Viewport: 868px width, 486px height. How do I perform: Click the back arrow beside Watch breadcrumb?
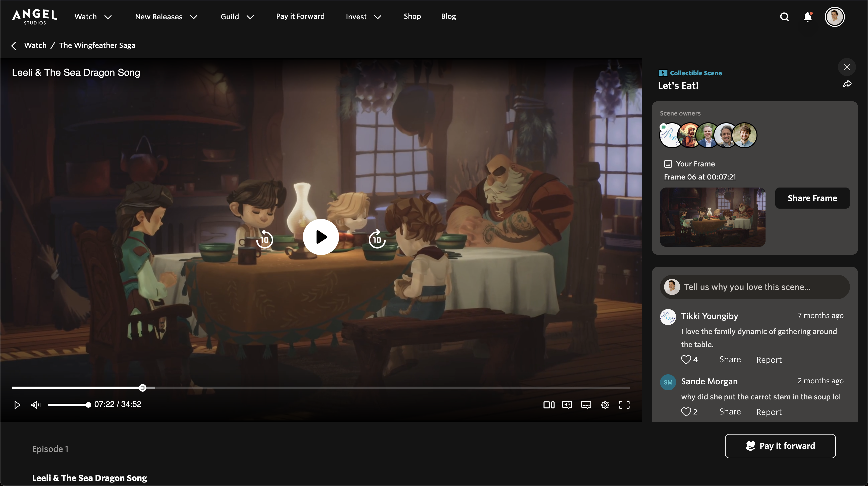14,45
